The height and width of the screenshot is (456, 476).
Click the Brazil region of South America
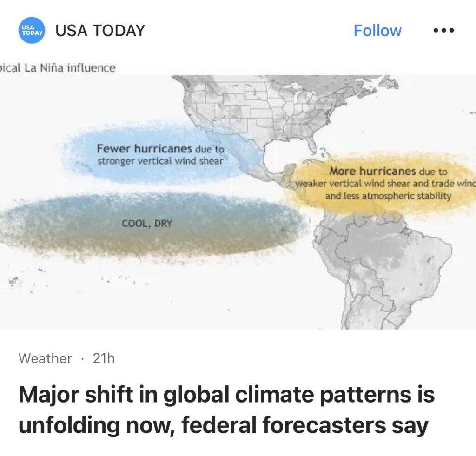400,260
